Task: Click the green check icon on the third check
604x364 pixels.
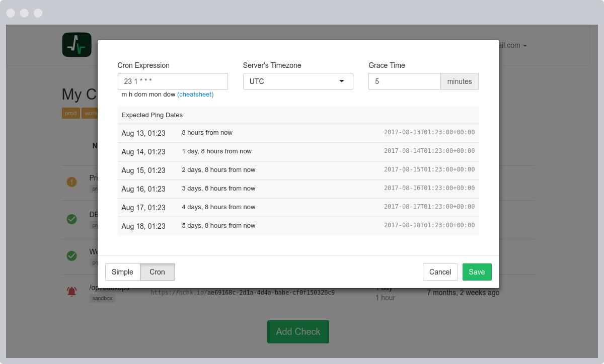Action: (x=71, y=256)
